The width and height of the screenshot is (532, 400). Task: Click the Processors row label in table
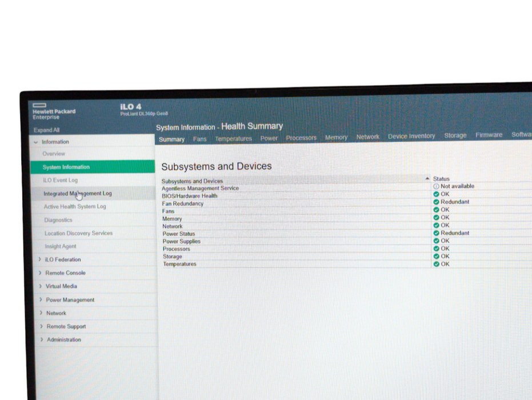[x=177, y=249]
